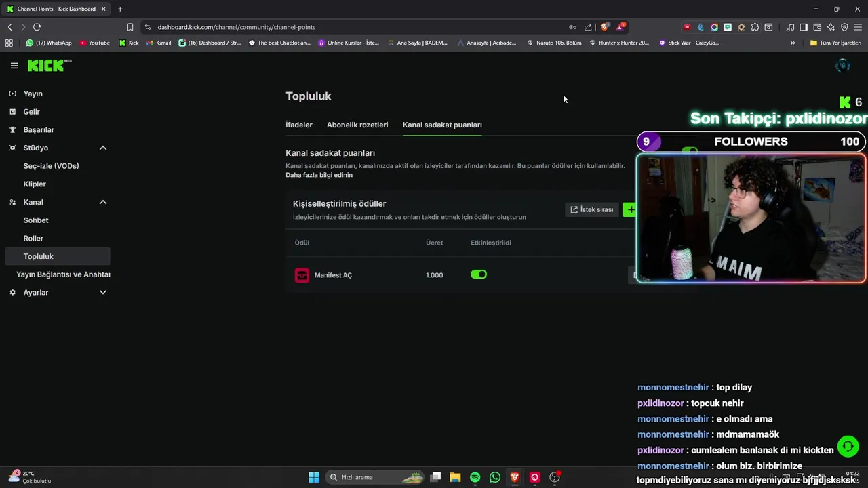Screen dimensions: 868x488
Task: Open weather widget on taskbar
Action: point(31,477)
